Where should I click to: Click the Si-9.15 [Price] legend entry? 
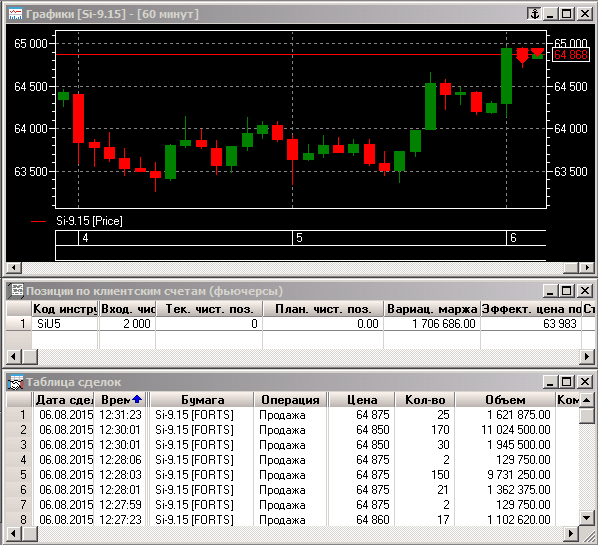pyautogui.click(x=89, y=221)
